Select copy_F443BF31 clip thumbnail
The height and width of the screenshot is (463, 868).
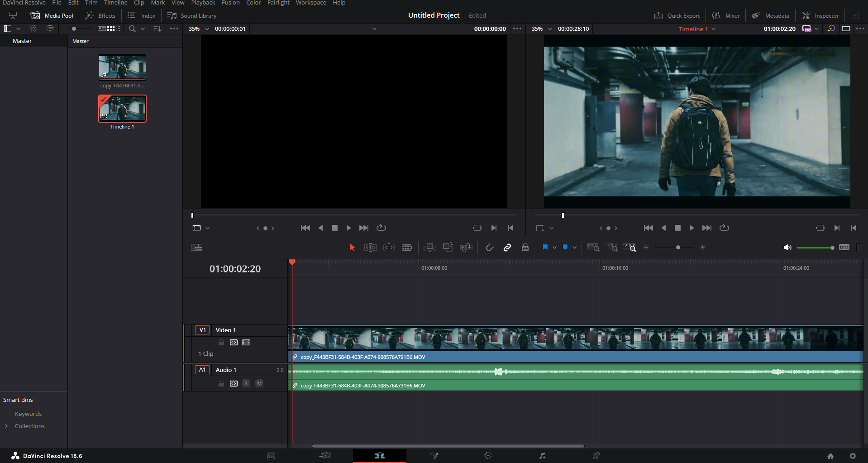point(122,67)
